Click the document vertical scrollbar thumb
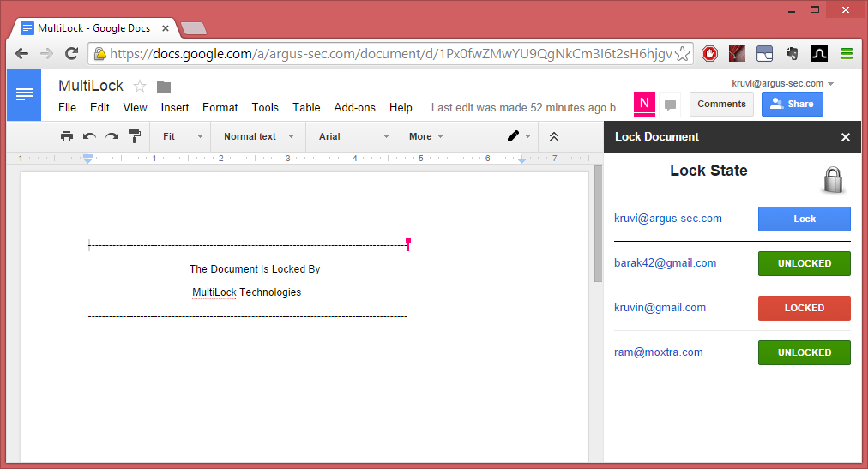 pos(598,224)
